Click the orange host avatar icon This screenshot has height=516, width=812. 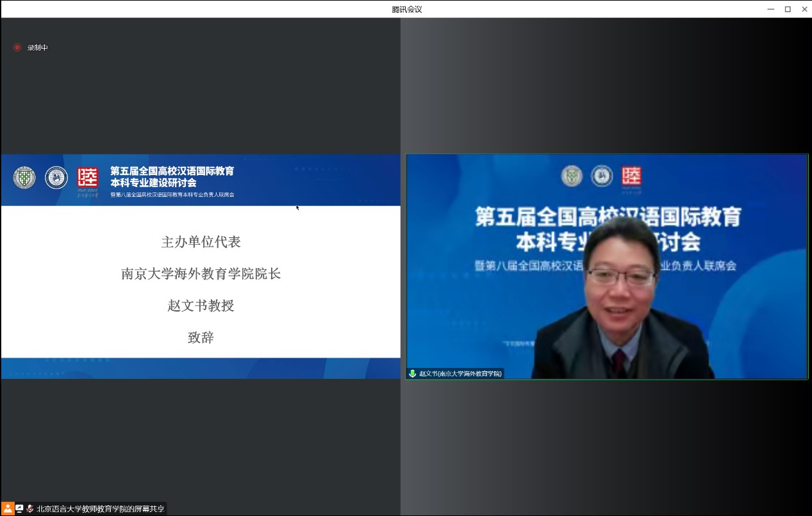coord(8,508)
